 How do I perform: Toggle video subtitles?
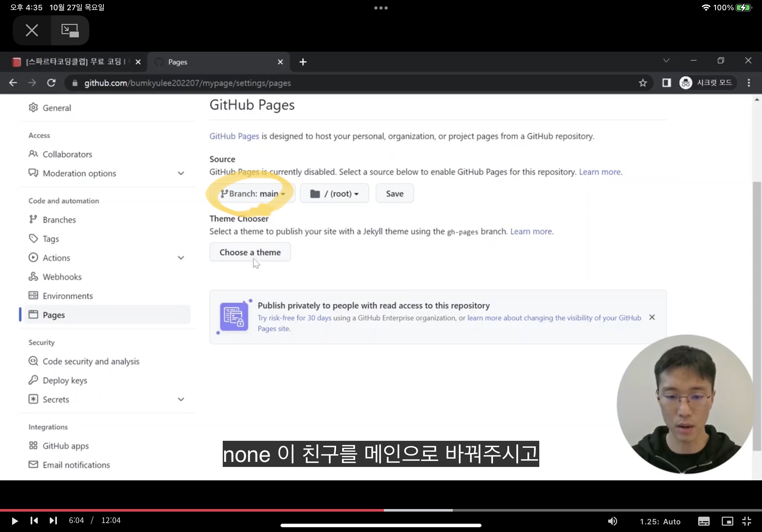(x=704, y=521)
